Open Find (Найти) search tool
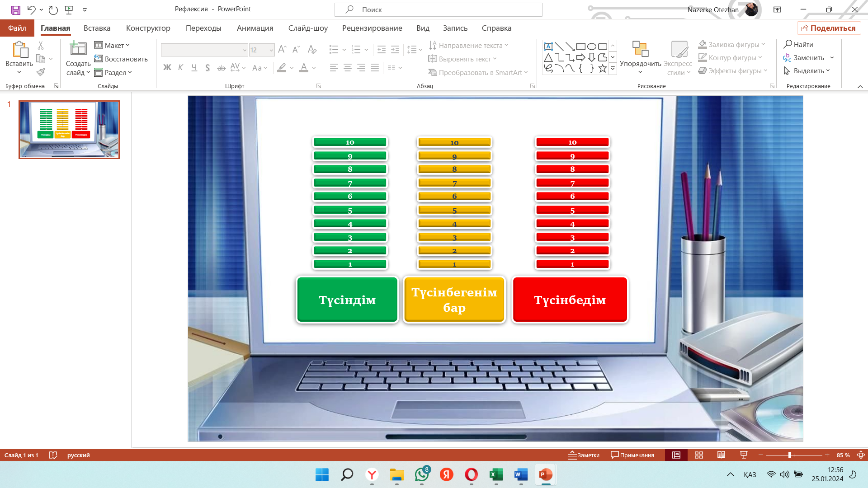Screen dimensions: 868x488 [x=798, y=44]
